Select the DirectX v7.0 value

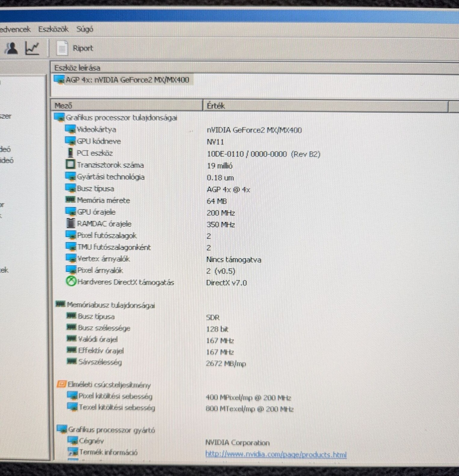[x=226, y=283]
